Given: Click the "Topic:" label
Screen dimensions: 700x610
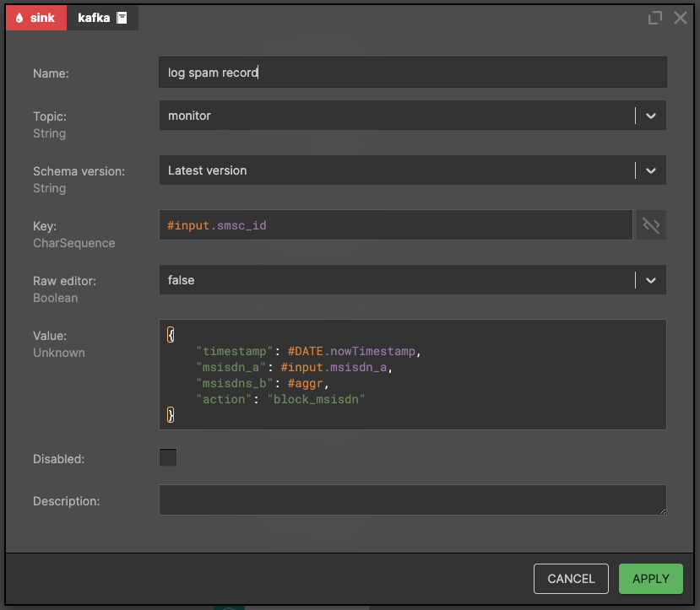Looking at the screenshot, I should [x=50, y=116].
